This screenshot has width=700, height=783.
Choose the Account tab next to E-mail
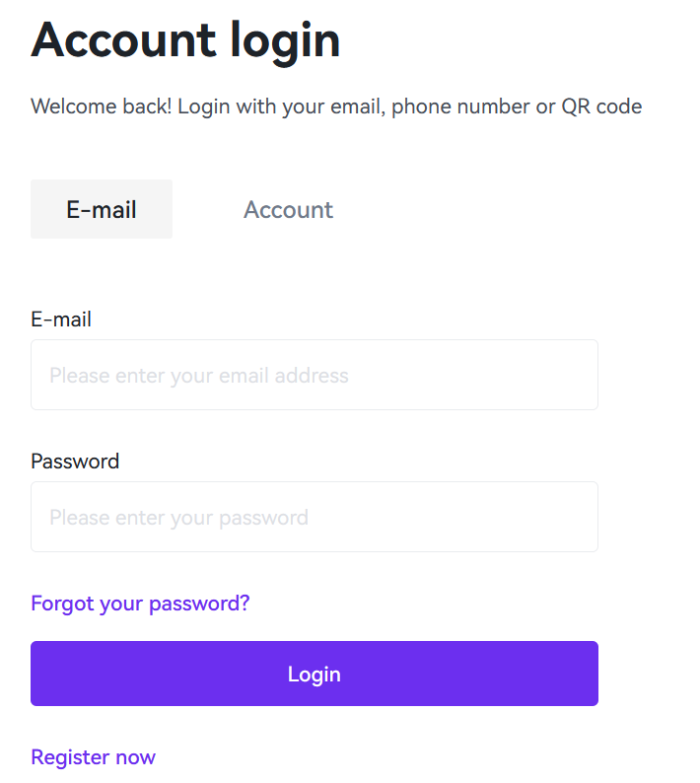point(288,210)
